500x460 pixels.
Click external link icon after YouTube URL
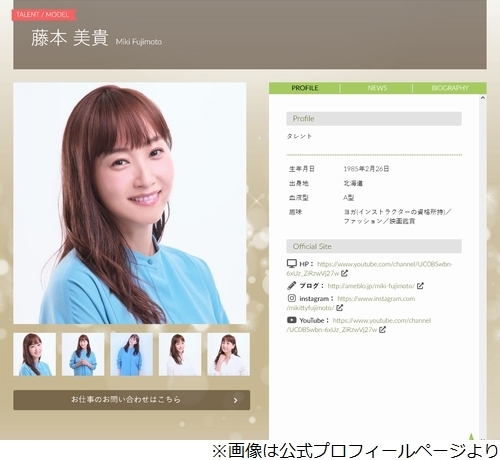(x=382, y=330)
